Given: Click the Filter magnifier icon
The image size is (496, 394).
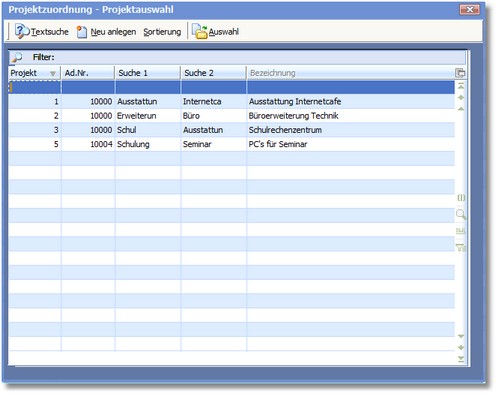Looking at the screenshot, I should coord(17,57).
